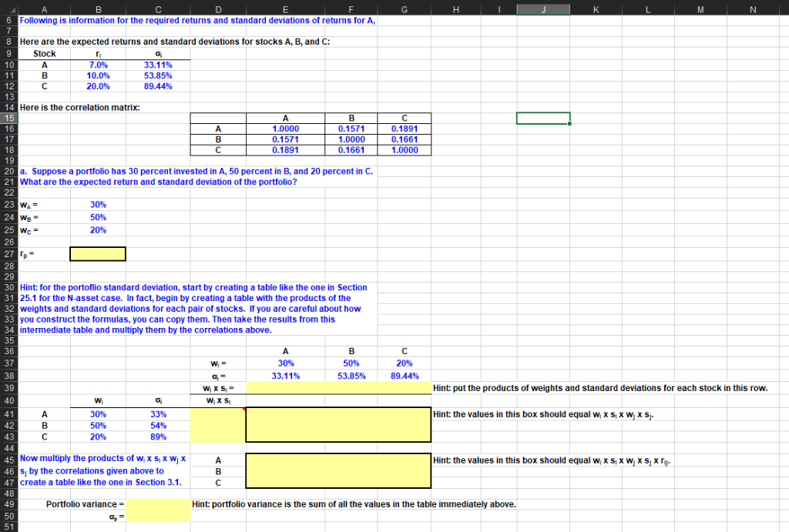Viewport: 789px width, 532px height.
Task: Select the cell showing 7.0% return for stock A
Action: (x=98, y=65)
